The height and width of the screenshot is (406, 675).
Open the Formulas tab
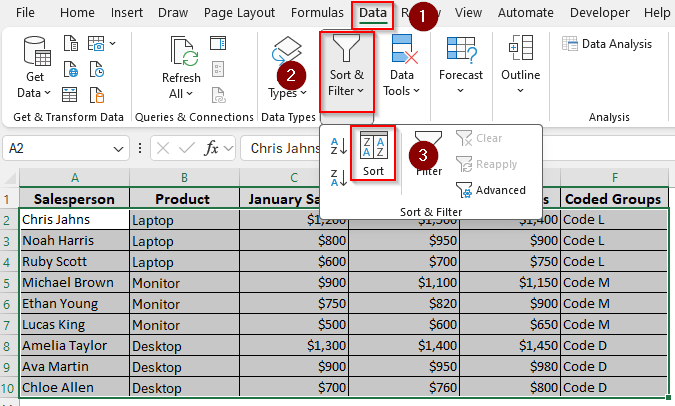[317, 13]
